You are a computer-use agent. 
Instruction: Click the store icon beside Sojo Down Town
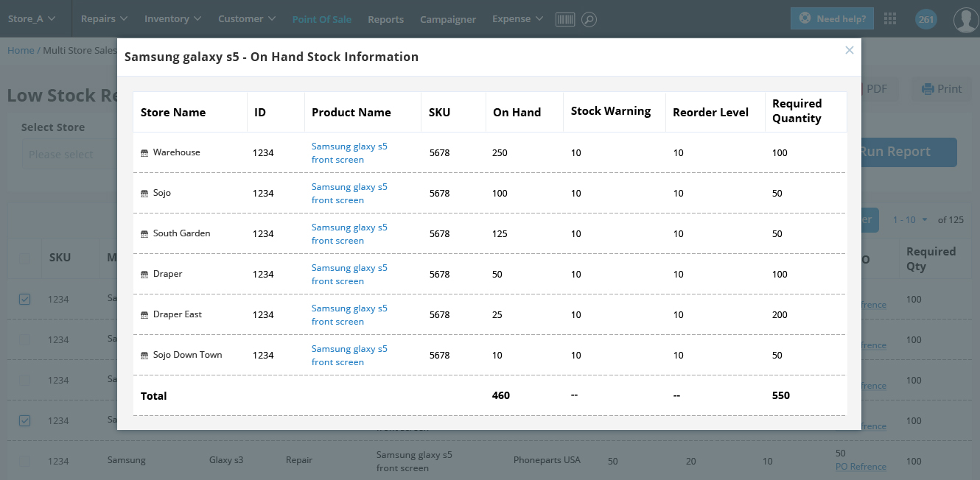pyautogui.click(x=144, y=356)
